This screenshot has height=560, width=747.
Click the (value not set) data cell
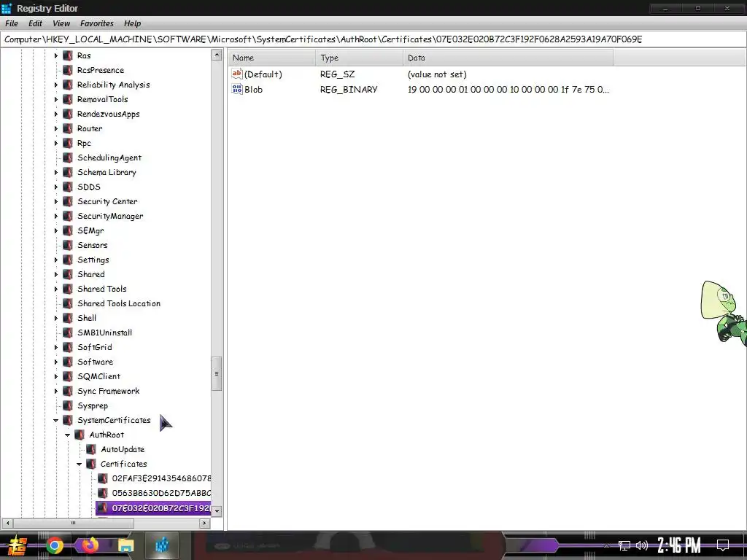437,74
